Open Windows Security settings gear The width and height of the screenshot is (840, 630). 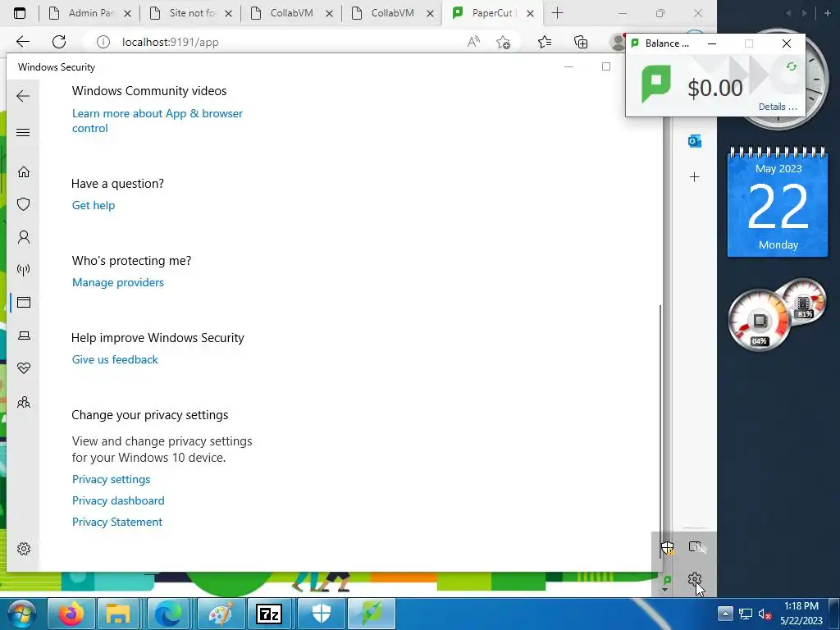24,549
